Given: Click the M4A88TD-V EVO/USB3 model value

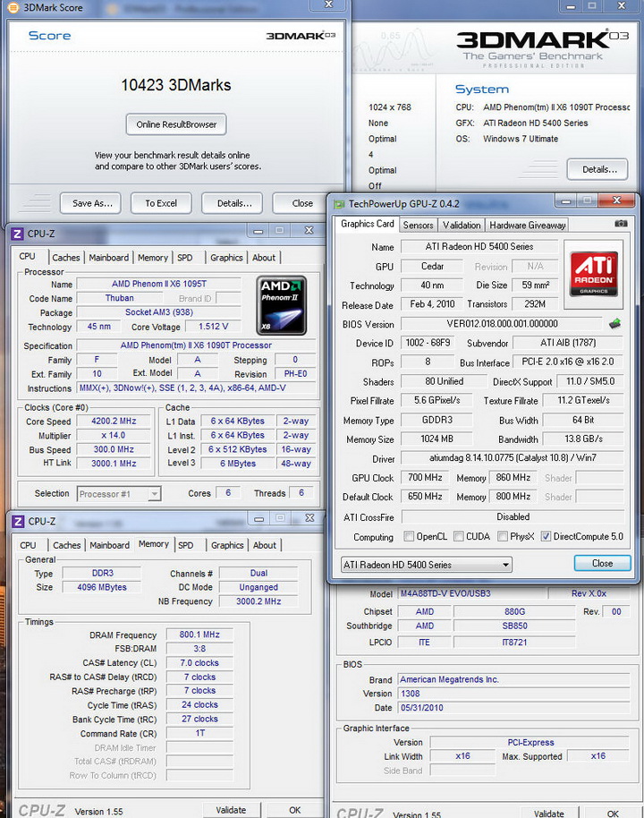Looking at the screenshot, I should click(x=472, y=593).
